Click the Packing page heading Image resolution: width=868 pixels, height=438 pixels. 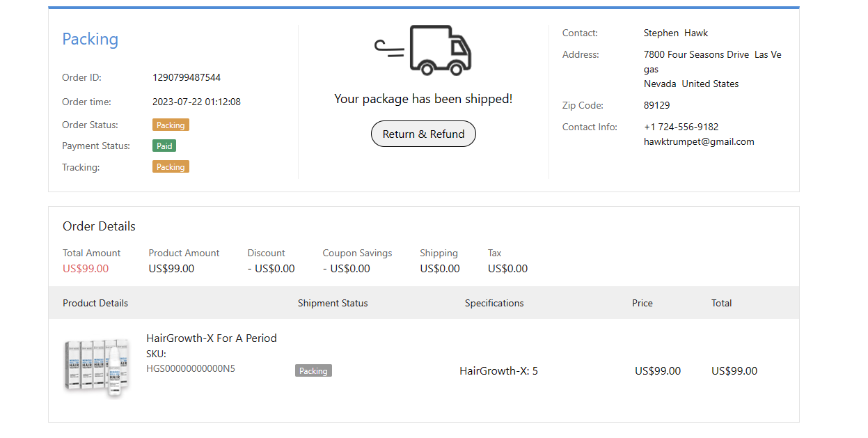pyautogui.click(x=90, y=39)
